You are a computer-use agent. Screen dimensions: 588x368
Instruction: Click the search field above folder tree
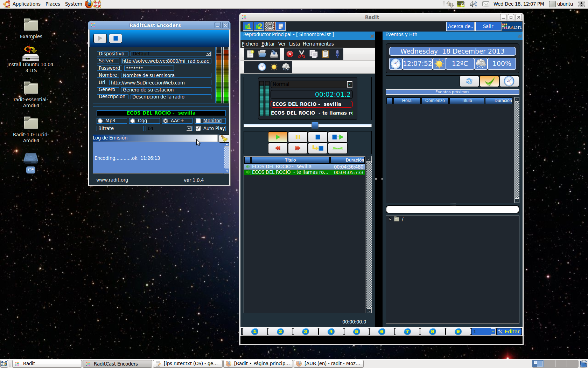click(x=452, y=210)
